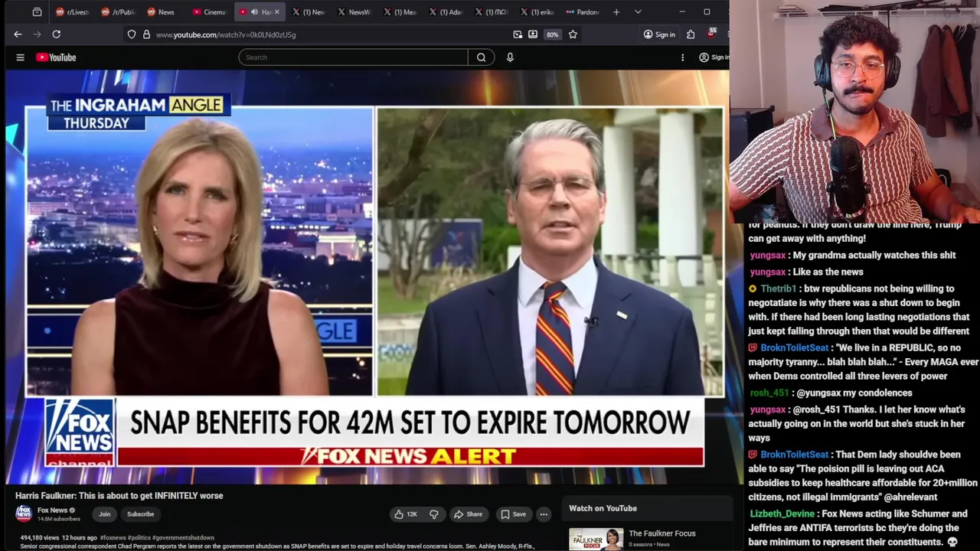Open a new tab with plus button
980x551 pixels.
coord(616,12)
